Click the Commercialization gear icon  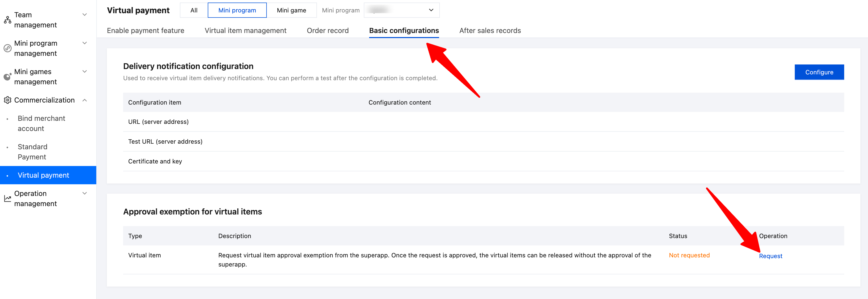pyautogui.click(x=7, y=100)
